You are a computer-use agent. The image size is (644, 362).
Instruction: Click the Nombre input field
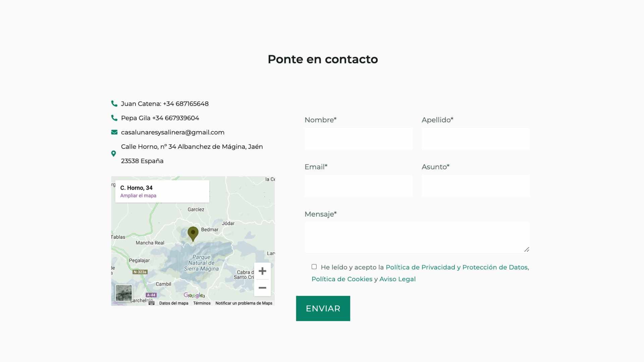point(359,139)
